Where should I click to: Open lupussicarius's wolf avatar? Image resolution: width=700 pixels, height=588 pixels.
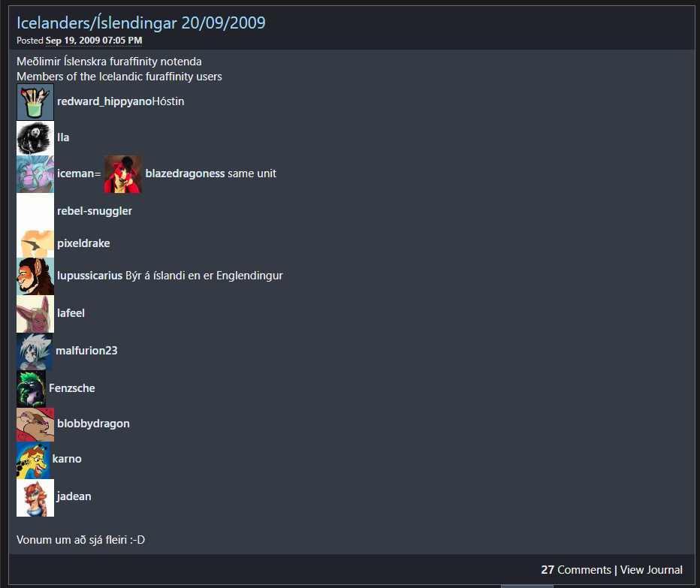[x=35, y=276]
